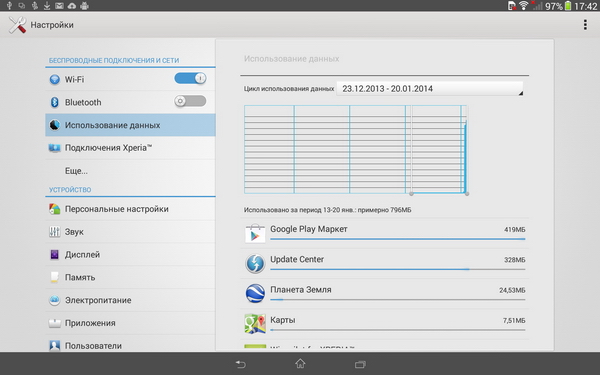
Task: Tap the Android back navigation icon
Action: pos(240,364)
